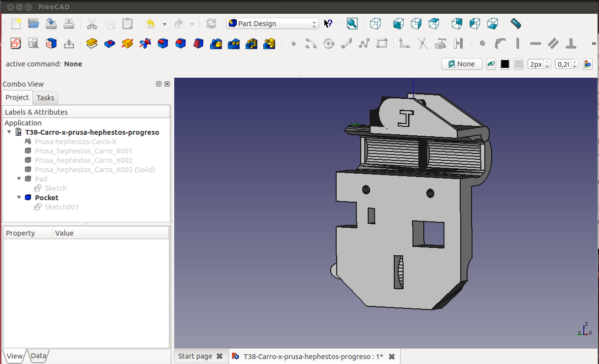The image size is (599, 364).
Task: Click the Pad feature icon
Action: pyautogui.click(x=92, y=44)
